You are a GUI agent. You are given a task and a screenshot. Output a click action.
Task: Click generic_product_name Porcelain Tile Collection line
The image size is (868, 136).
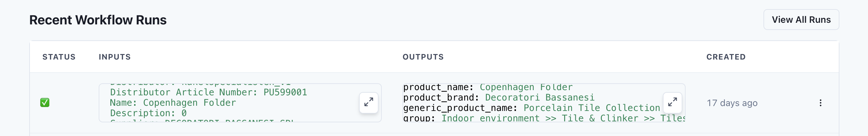531,108
